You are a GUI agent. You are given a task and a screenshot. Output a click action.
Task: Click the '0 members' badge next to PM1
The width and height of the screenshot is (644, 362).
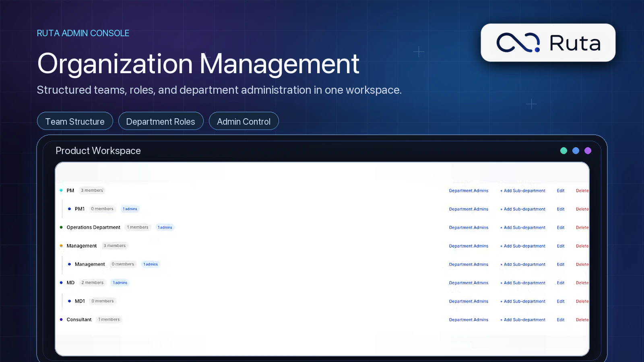pos(102,209)
